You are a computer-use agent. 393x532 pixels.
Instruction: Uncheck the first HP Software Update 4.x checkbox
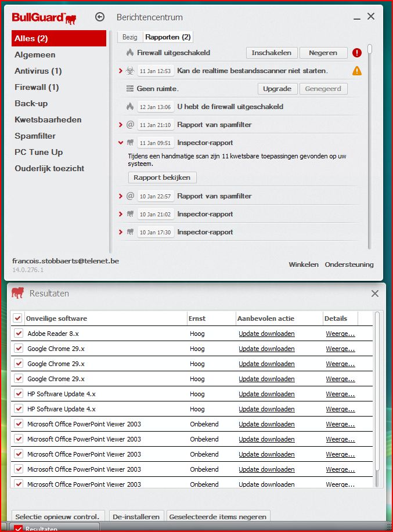pyautogui.click(x=19, y=393)
